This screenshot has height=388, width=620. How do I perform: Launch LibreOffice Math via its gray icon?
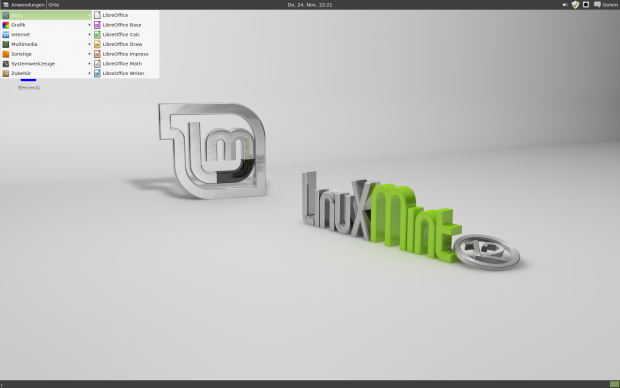pos(97,64)
